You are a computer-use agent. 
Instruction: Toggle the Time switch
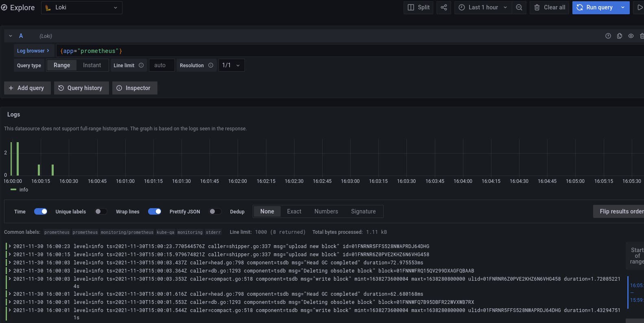[x=41, y=211]
